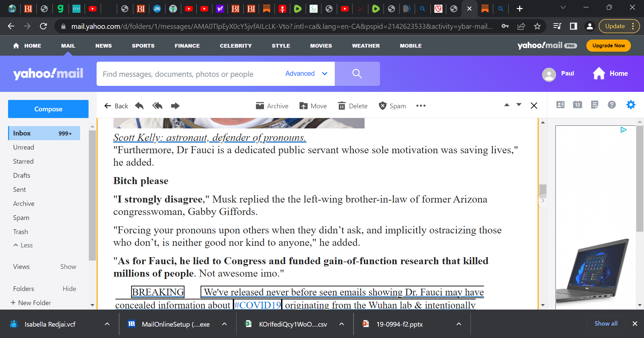Archive the open email
The height and width of the screenshot is (338, 644).
(272, 106)
